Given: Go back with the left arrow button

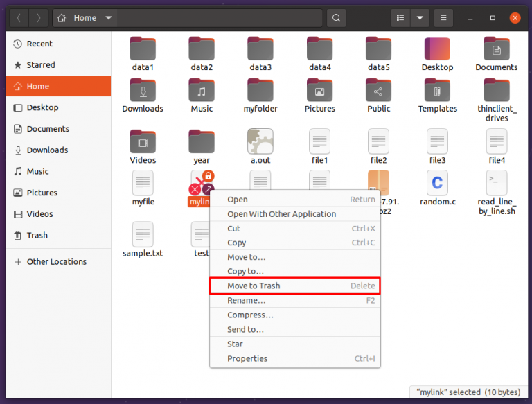Looking at the screenshot, I should tap(19, 18).
